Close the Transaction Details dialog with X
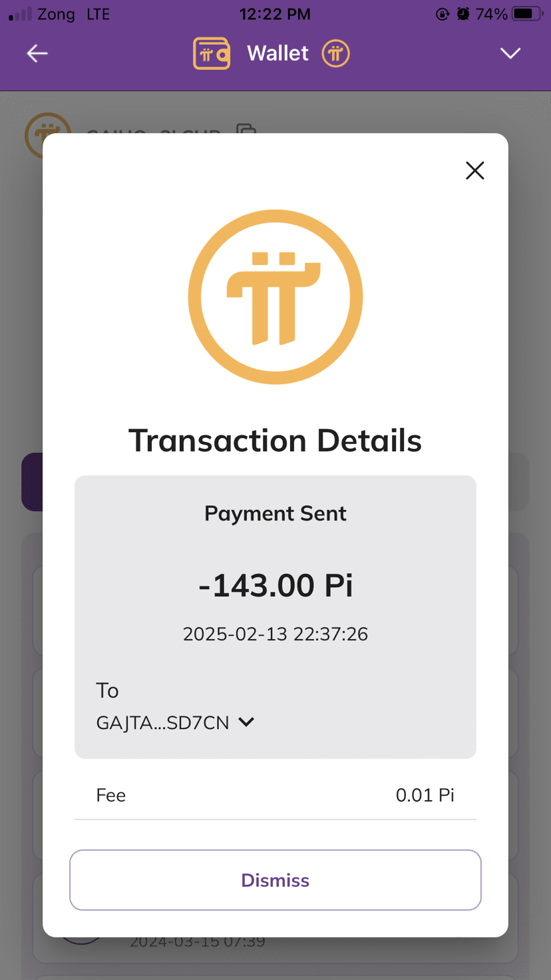The height and width of the screenshot is (980, 551). (x=475, y=170)
